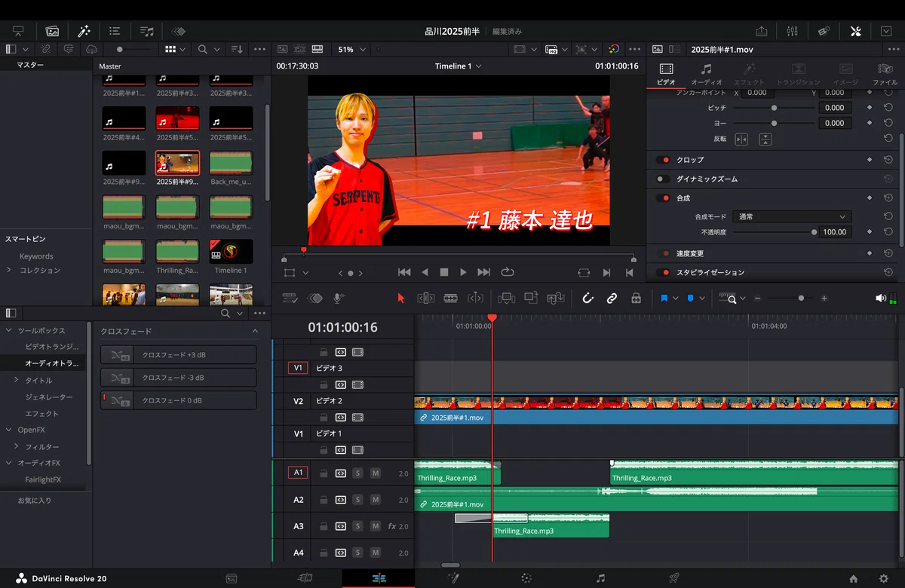905x588 pixels.
Task: Click the Play forward button
Action: (463, 272)
